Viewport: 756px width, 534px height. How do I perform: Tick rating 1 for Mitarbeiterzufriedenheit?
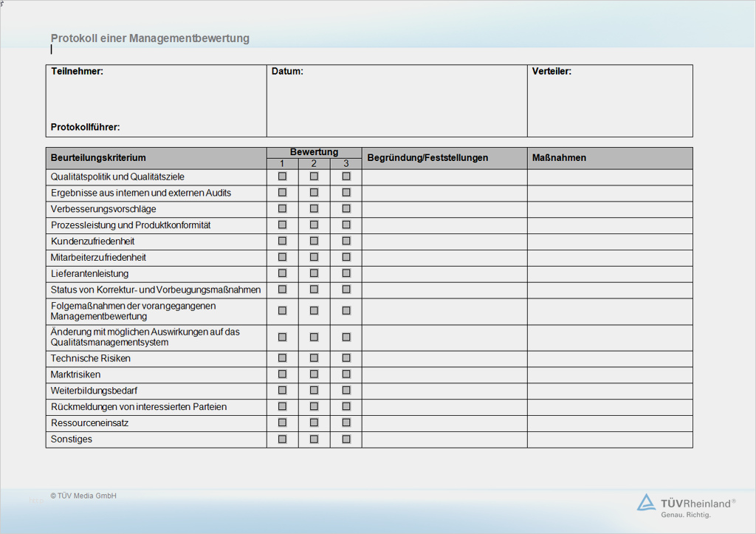tap(282, 257)
